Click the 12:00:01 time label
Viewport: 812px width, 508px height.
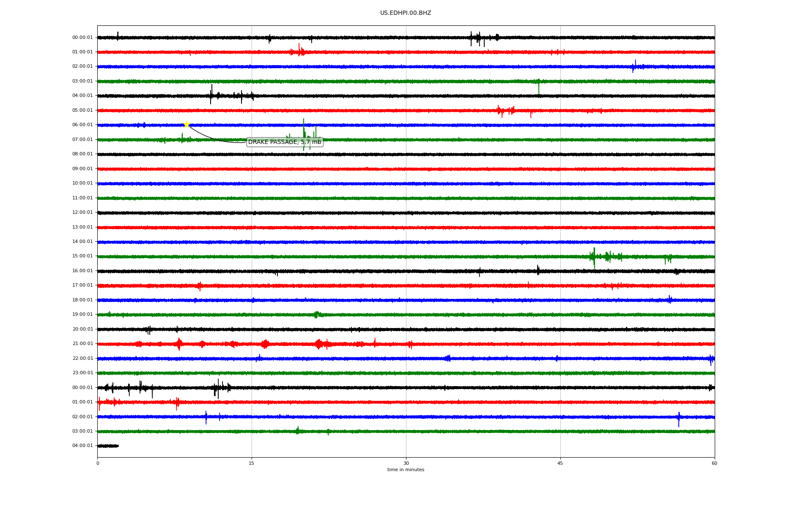pos(82,213)
